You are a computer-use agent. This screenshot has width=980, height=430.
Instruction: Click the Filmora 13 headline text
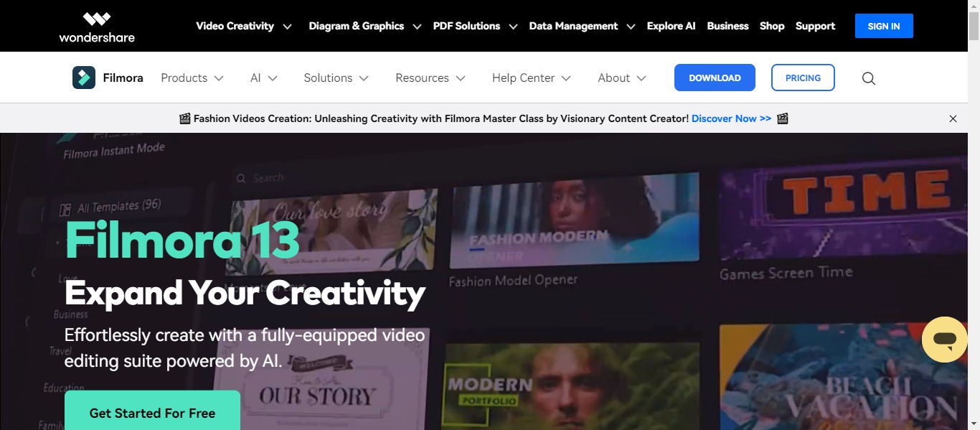(182, 240)
